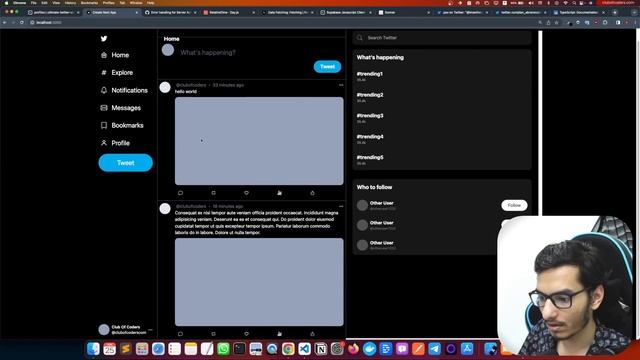Click the Consequat tweet author avatar
This screenshot has height=360, width=640.
coord(165,209)
